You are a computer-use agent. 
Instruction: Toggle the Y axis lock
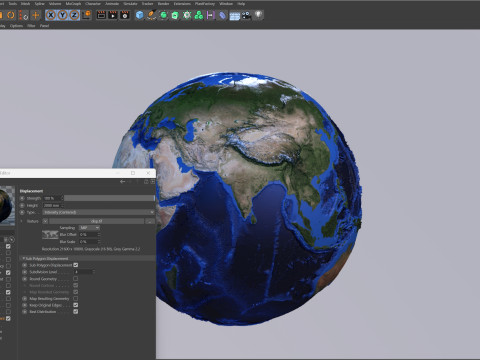[x=62, y=15]
